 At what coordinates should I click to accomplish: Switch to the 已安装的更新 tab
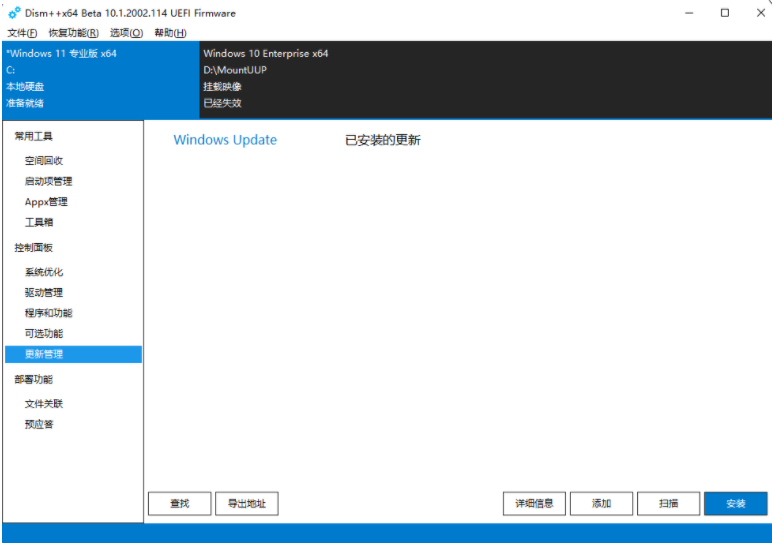click(x=383, y=140)
